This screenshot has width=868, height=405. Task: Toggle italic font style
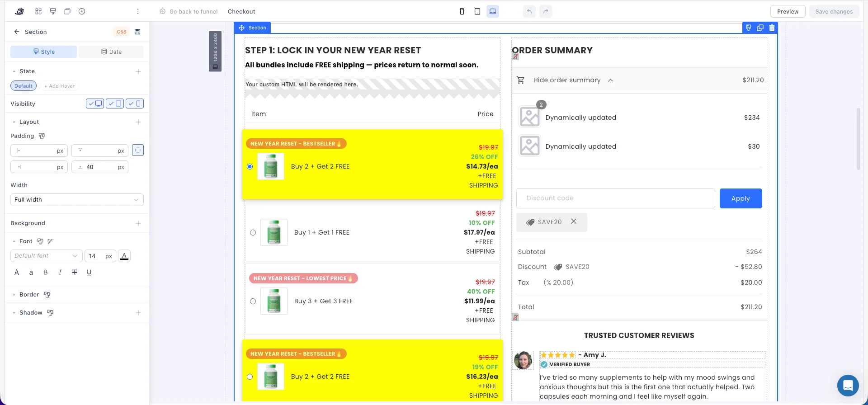point(60,272)
